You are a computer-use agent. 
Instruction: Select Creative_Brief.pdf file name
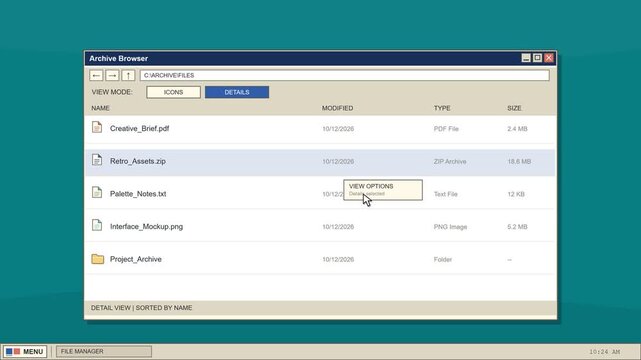[139, 128]
